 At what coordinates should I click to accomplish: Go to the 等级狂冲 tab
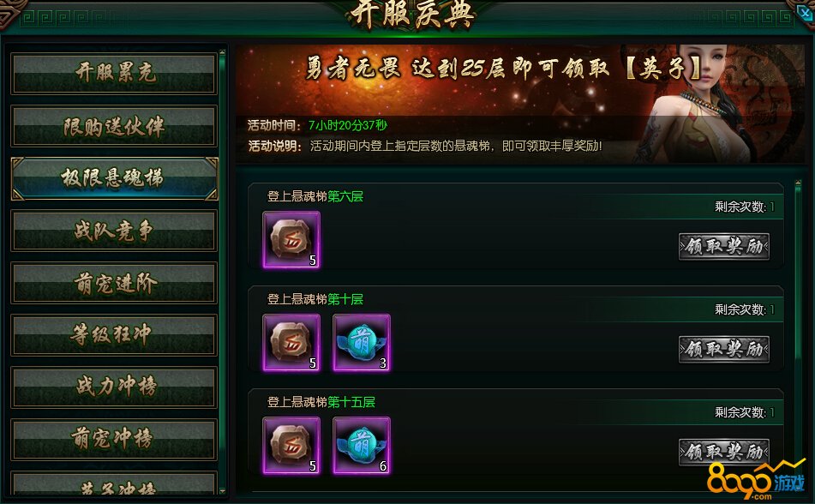[114, 335]
